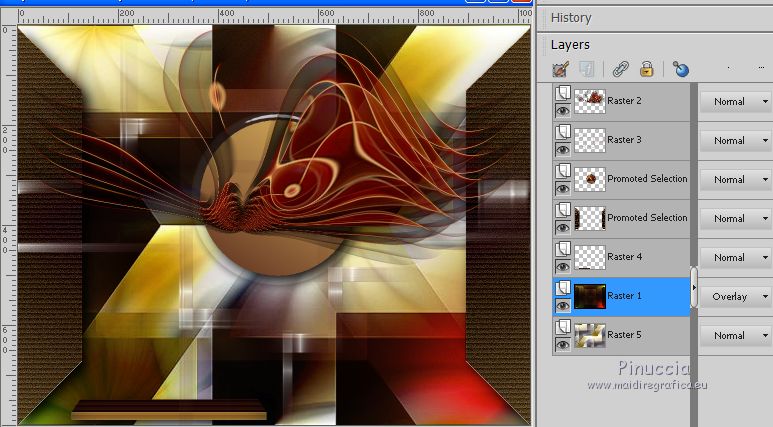Open blend mode dropdown for Raster 3

736,141
